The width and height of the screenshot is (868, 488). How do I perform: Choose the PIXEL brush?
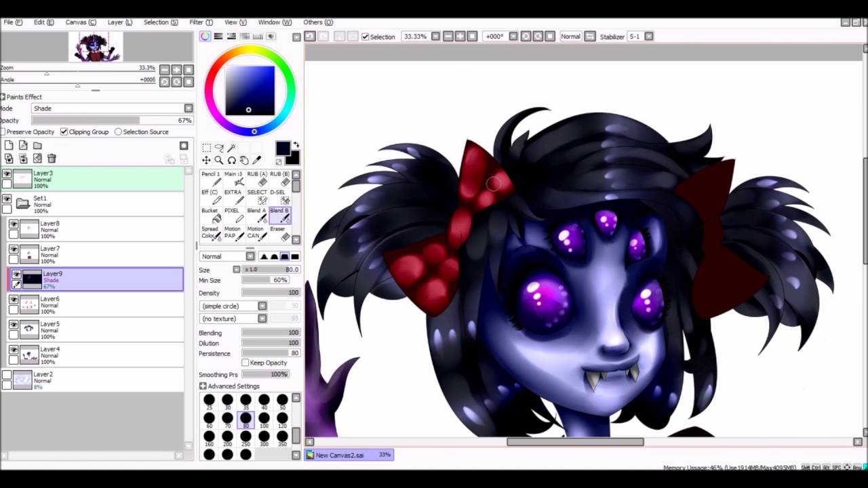point(233,216)
